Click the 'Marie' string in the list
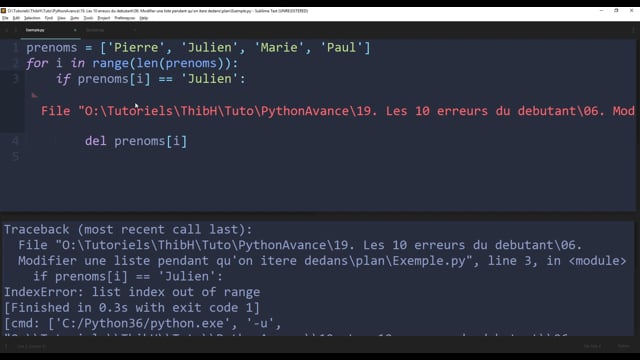This screenshot has height=360, width=640. (279, 48)
